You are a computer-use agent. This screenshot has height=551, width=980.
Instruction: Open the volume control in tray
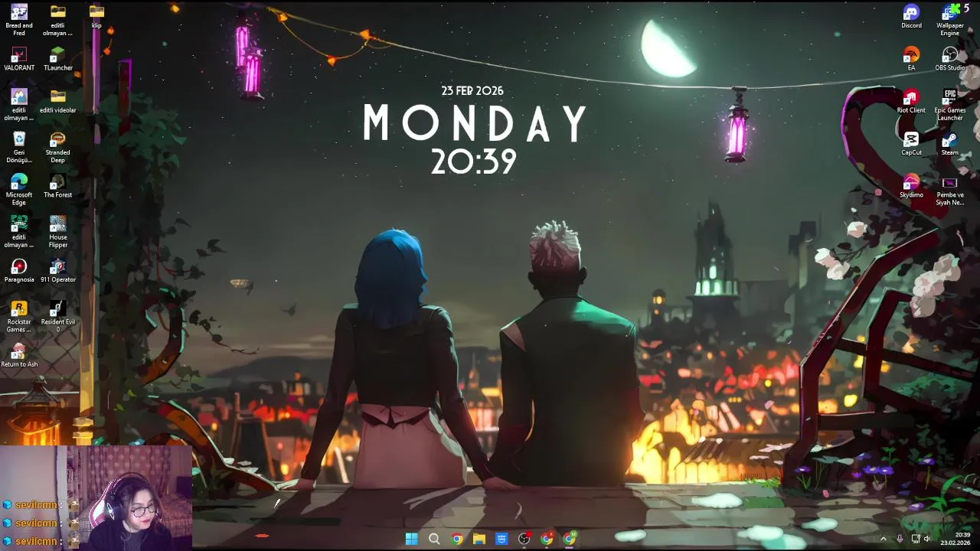click(927, 539)
